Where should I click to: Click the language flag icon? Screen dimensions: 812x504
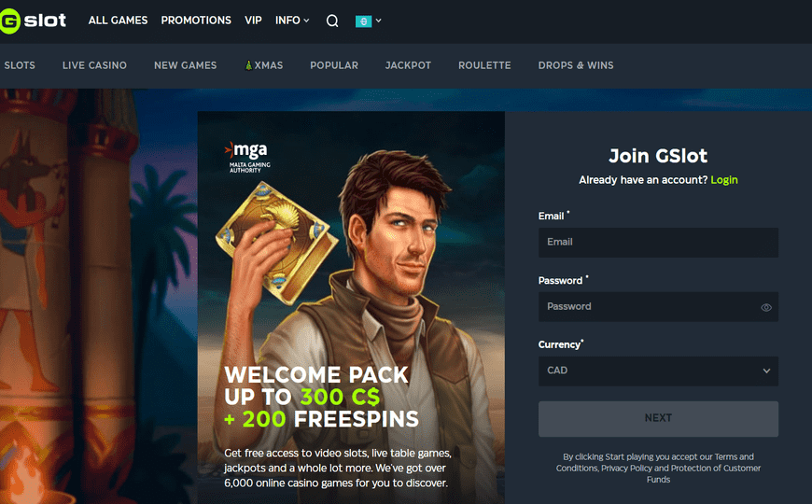point(364,21)
